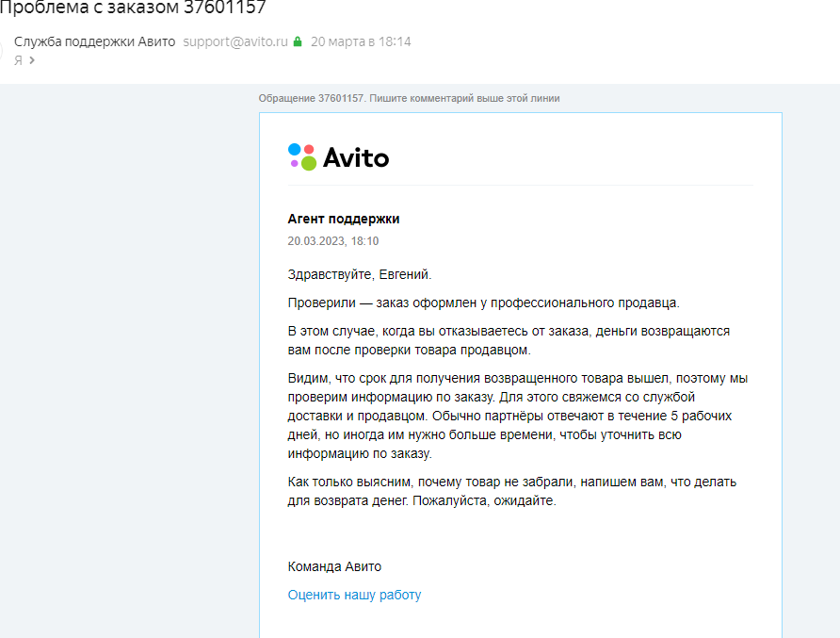Click the Команда Авито signature
This screenshot has width=840, height=638.
(x=334, y=566)
